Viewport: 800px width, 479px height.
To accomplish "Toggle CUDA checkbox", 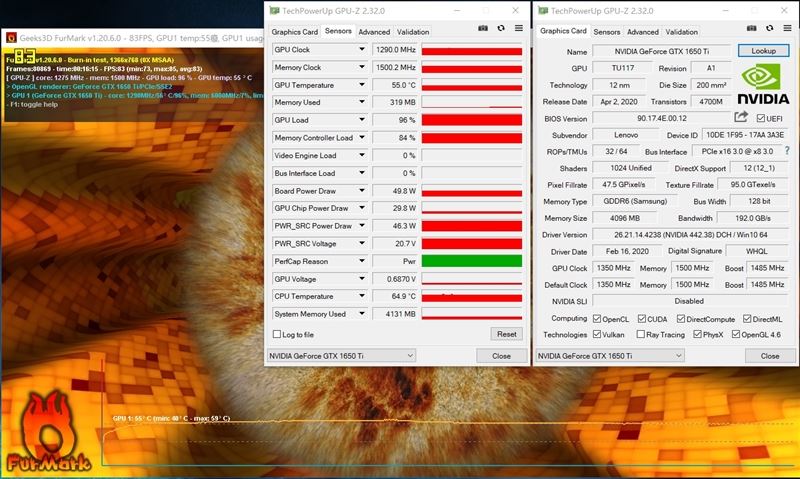I will (642, 319).
